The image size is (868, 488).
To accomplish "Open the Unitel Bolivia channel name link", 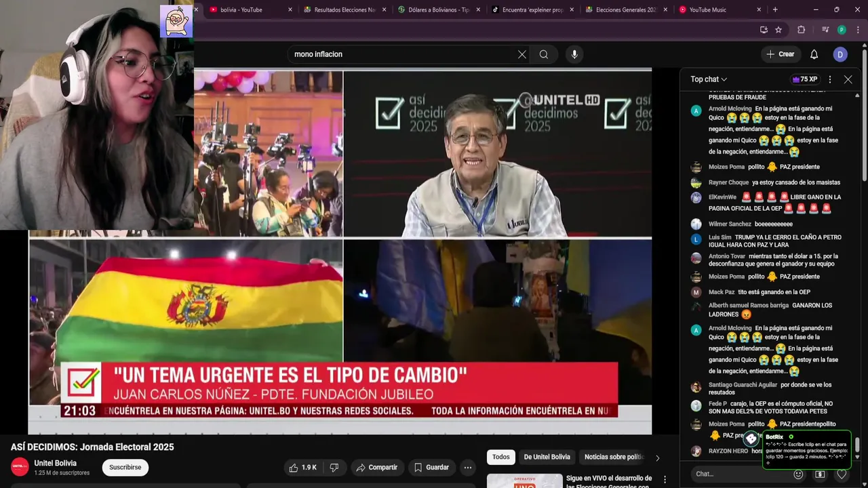I will point(56,464).
